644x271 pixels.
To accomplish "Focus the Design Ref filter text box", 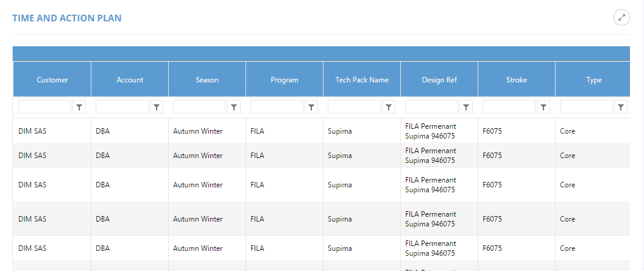I will tap(432, 107).
